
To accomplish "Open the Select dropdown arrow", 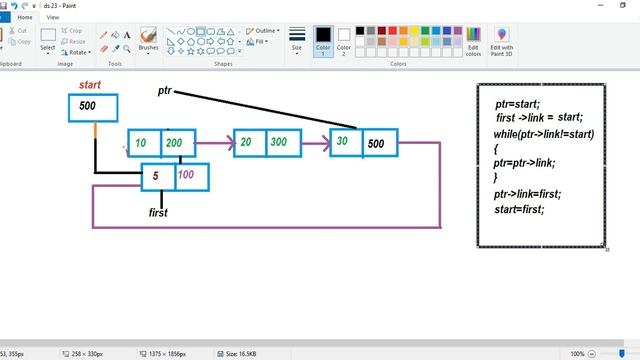I will point(48,53).
